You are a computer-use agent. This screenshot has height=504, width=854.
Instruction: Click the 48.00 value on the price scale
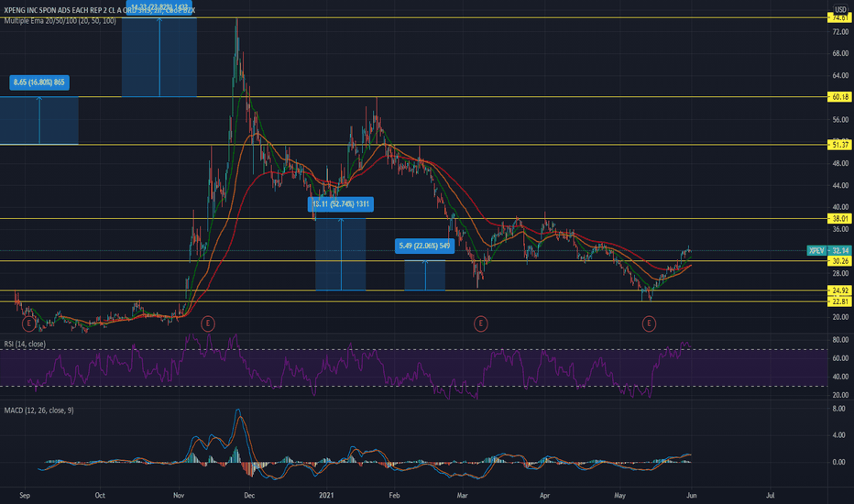tap(840, 163)
